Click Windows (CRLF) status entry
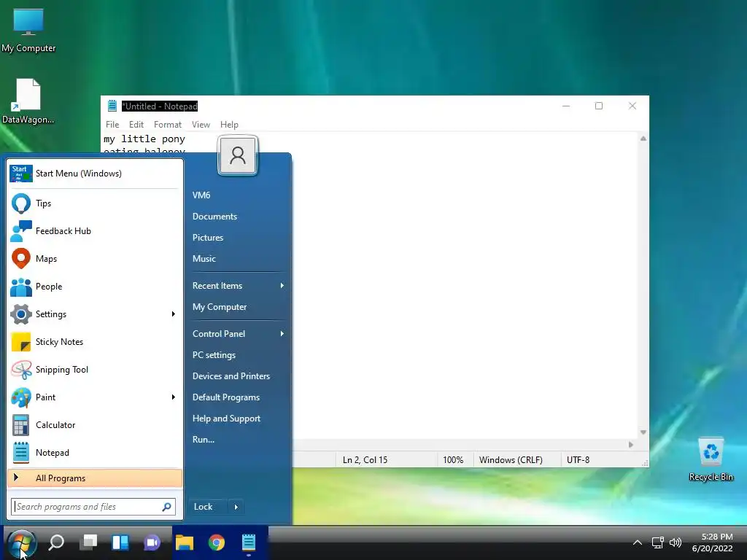 511,460
